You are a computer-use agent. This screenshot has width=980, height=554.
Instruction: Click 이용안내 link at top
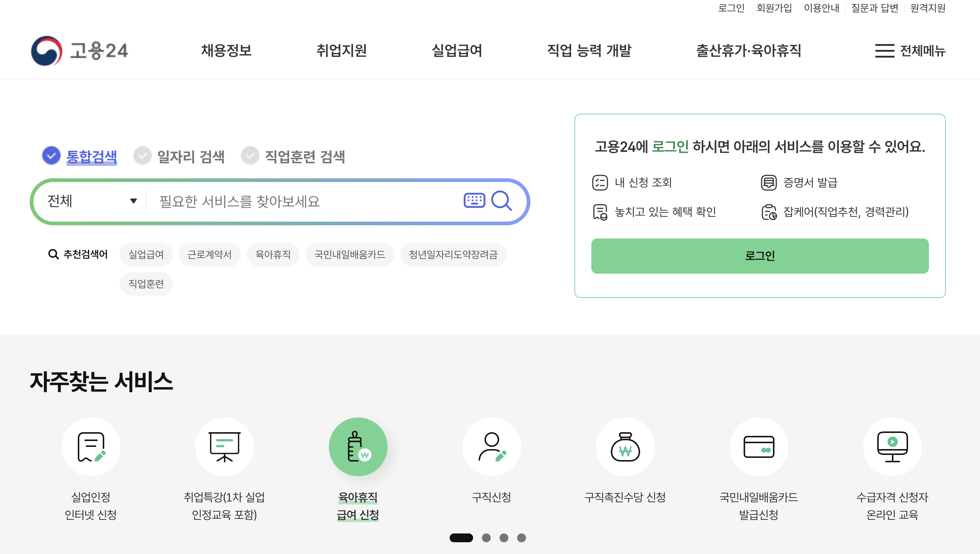821,8
